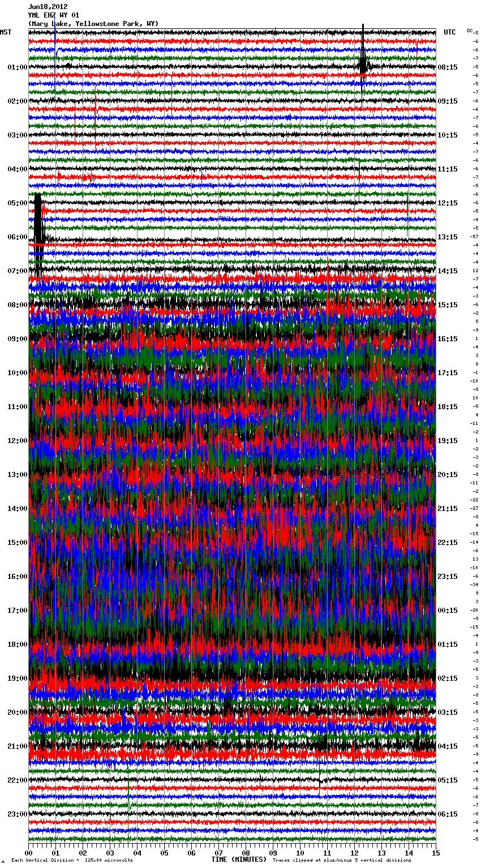Click the clipped black event beside the 06:00 MST label
481x868 pixels.
coord(37,235)
